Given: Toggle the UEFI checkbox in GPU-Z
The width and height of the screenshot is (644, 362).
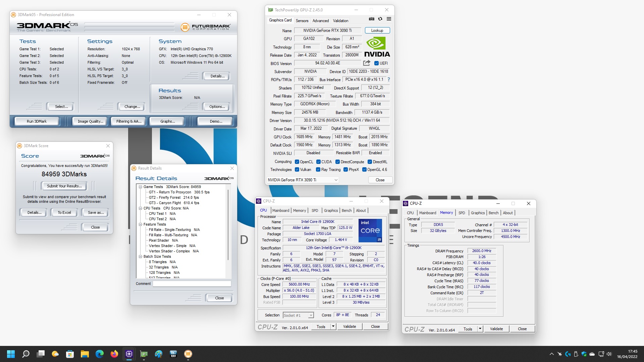Looking at the screenshot, I should (376, 63).
